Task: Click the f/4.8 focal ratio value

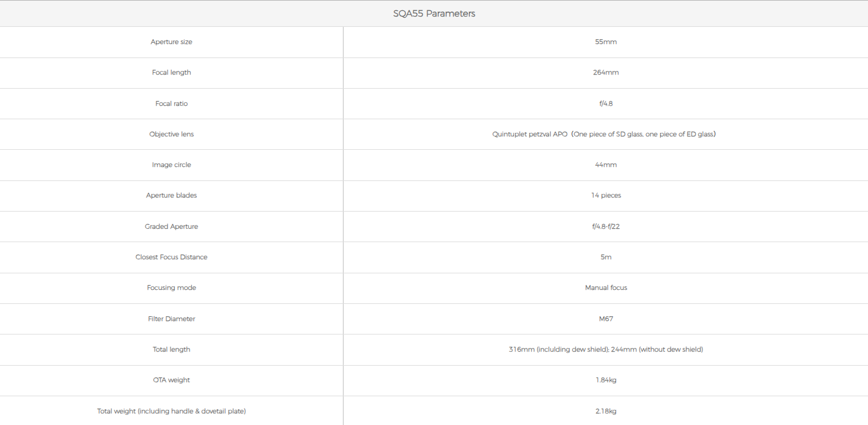Action: coord(606,103)
